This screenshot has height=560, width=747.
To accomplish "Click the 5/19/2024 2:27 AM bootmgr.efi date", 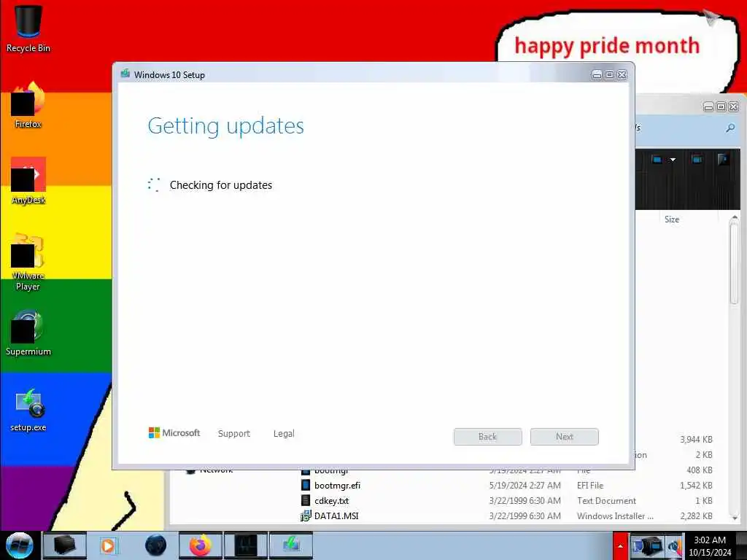I will [525, 485].
